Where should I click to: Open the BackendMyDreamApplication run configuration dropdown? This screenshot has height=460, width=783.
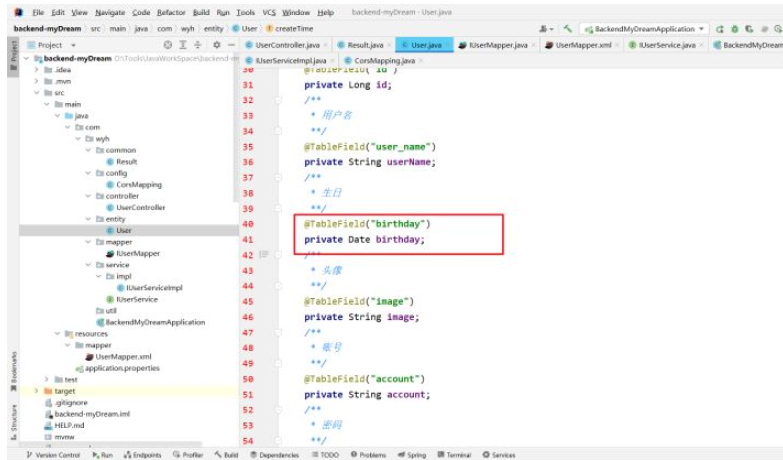644,29
